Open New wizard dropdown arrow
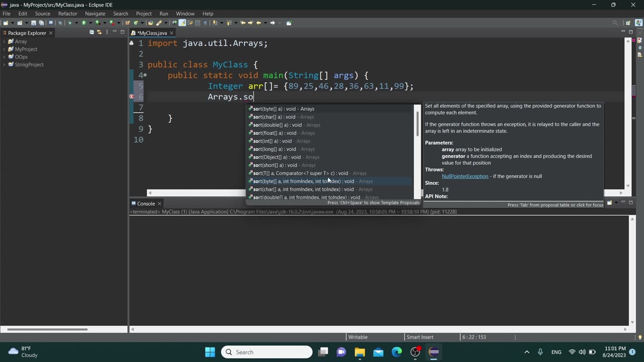The image size is (644, 362). (12, 23)
